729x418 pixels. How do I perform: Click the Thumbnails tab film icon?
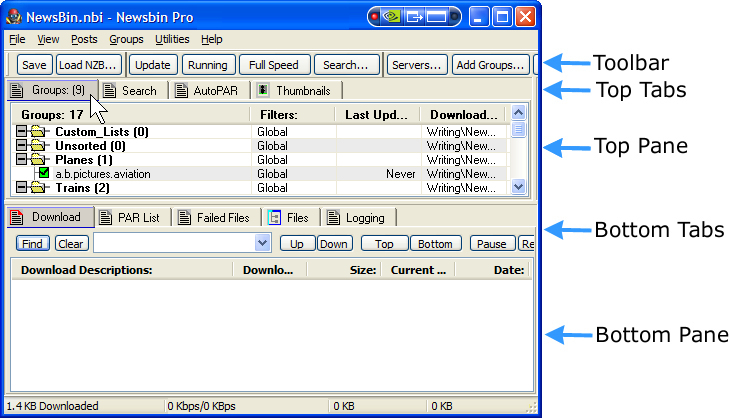point(263,90)
